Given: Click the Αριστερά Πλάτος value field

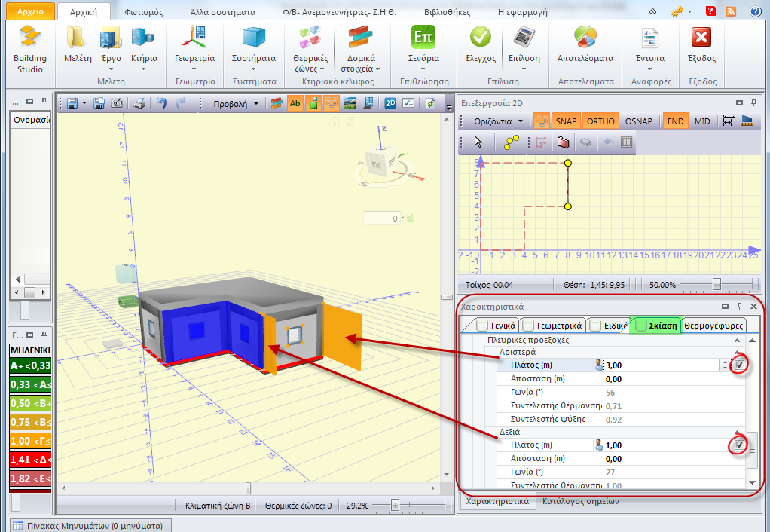Looking at the screenshot, I should point(663,365).
